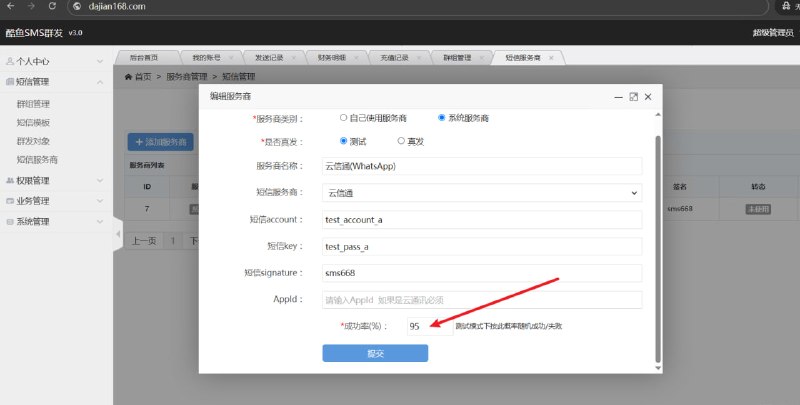
Task: Switch to the 后台首页 tab
Action: coord(144,58)
